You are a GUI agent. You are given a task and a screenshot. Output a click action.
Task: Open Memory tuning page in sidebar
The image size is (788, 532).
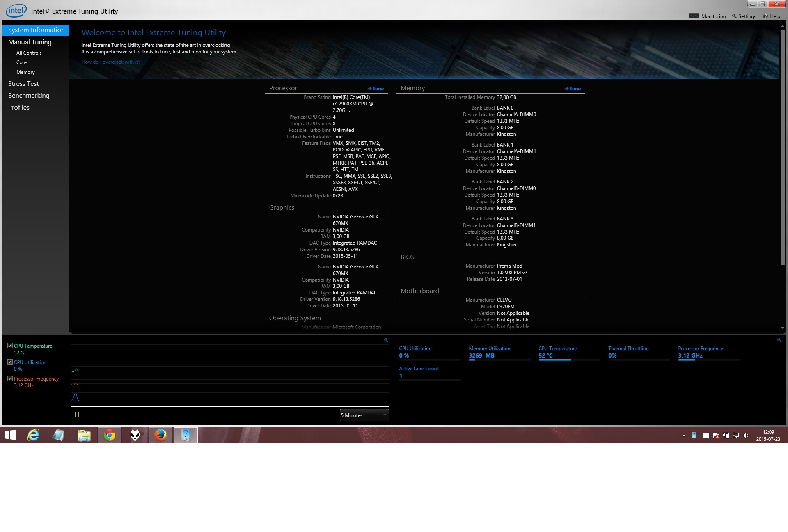tap(25, 72)
